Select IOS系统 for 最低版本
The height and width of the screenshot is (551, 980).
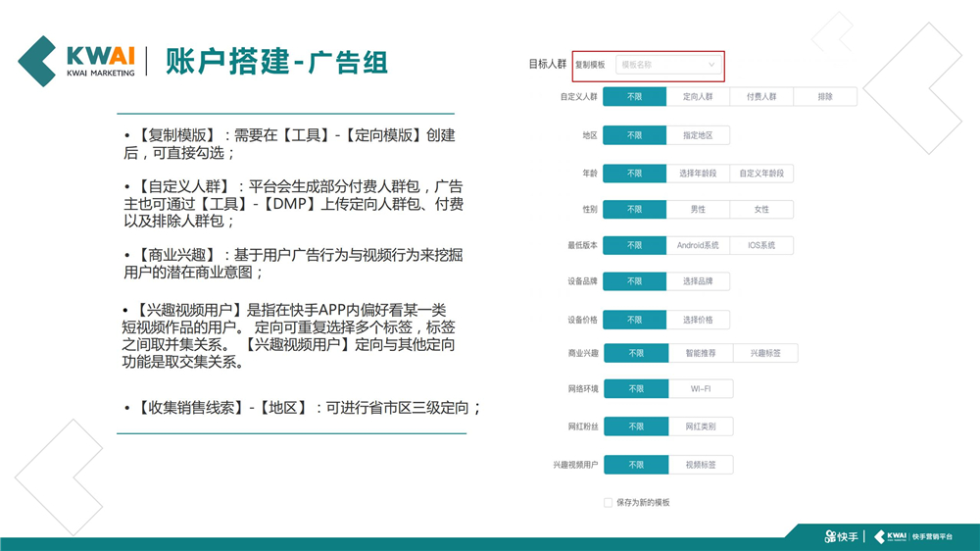761,245
